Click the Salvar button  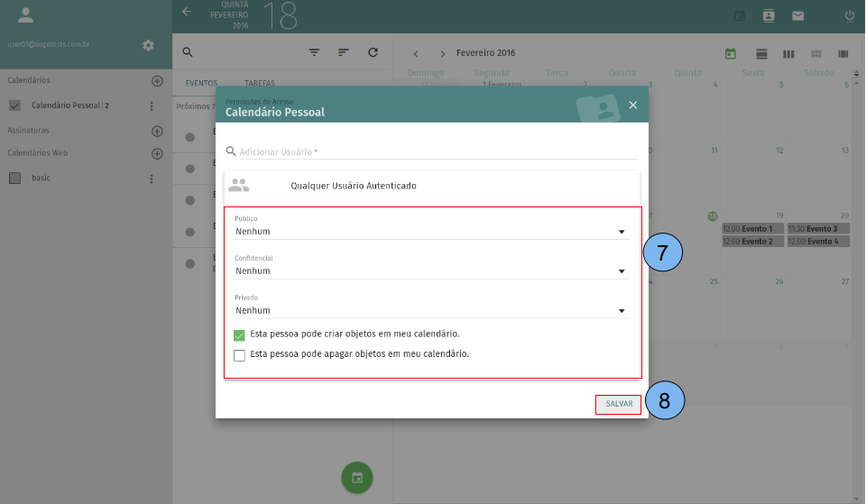618,404
